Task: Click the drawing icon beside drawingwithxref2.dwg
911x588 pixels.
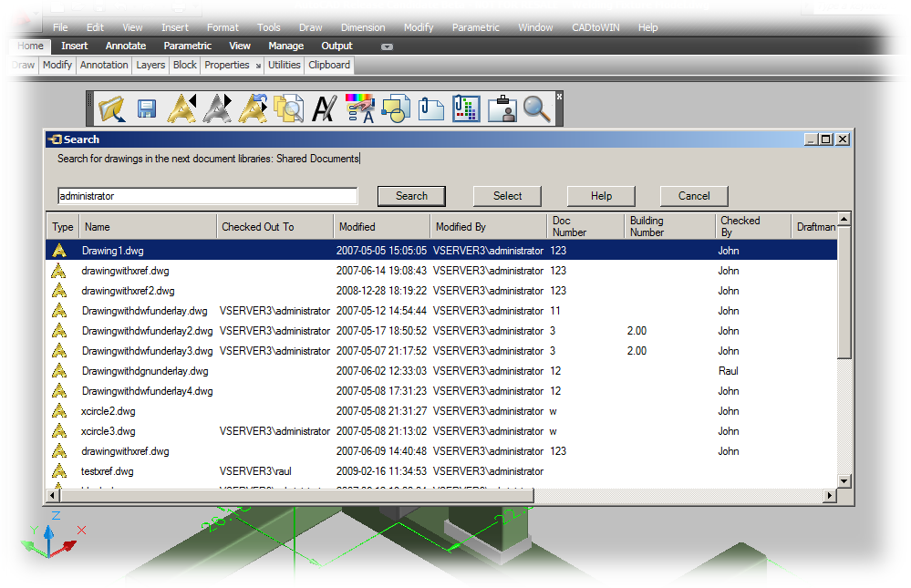Action: 59,291
